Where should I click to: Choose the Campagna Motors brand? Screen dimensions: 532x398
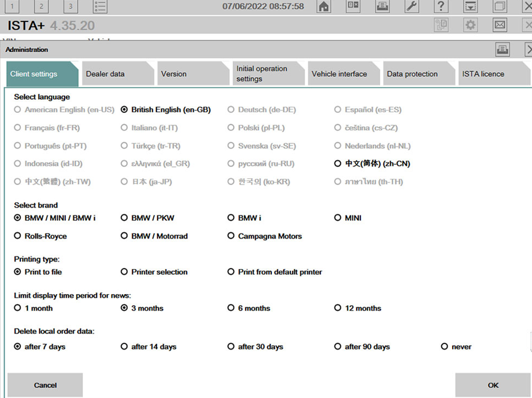pos(264,236)
